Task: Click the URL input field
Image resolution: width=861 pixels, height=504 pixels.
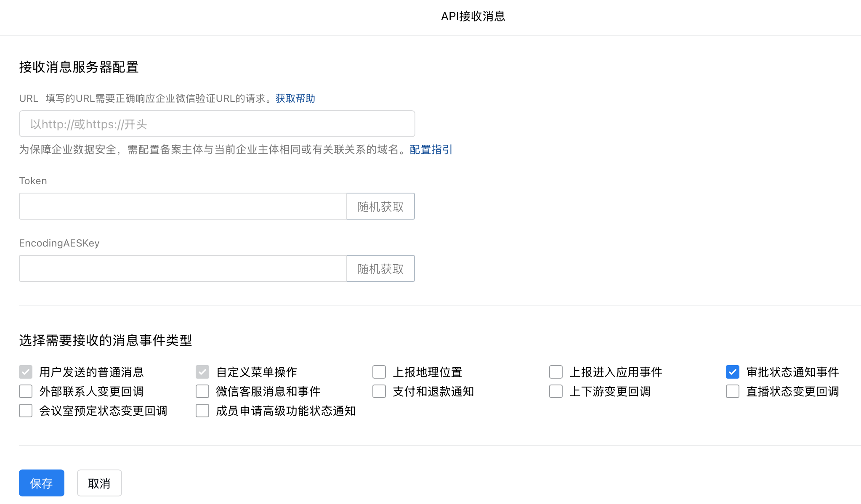Action: click(217, 124)
